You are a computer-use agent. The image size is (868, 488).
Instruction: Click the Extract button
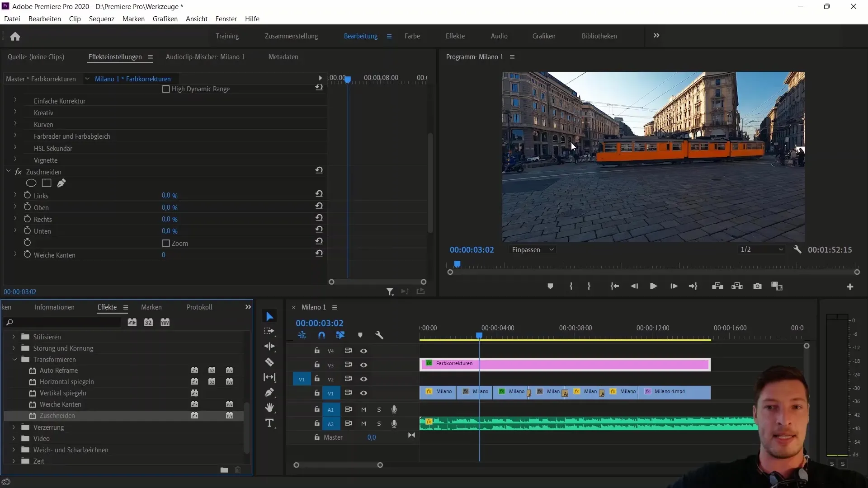[x=737, y=286]
